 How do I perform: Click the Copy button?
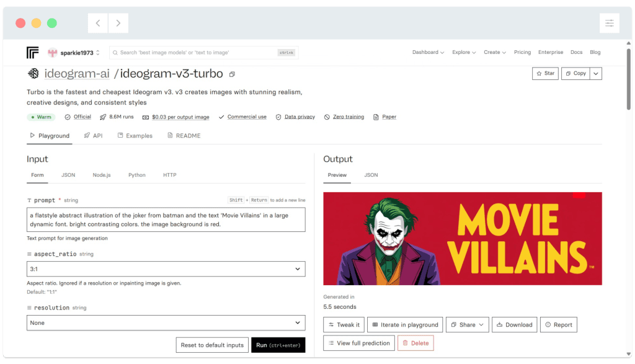[x=575, y=73]
